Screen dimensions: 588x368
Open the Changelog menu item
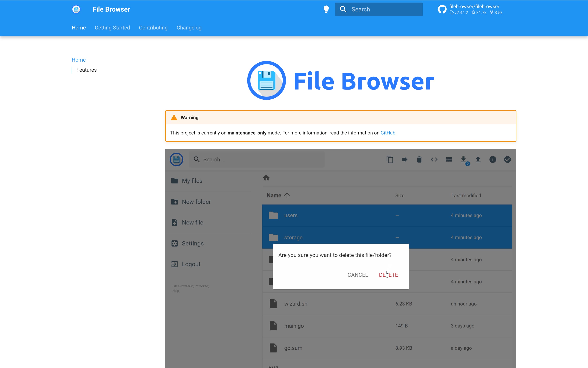pyautogui.click(x=189, y=28)
